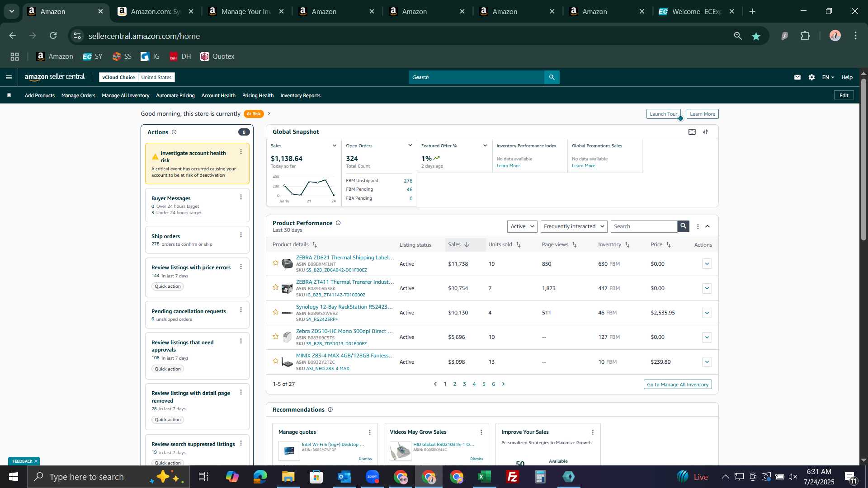Favorite the MINIX Z83-4 MAX product star
Image resolution: width=868 pixels, height=488 pixels.
pyautogui.click(x=275, y=361)
